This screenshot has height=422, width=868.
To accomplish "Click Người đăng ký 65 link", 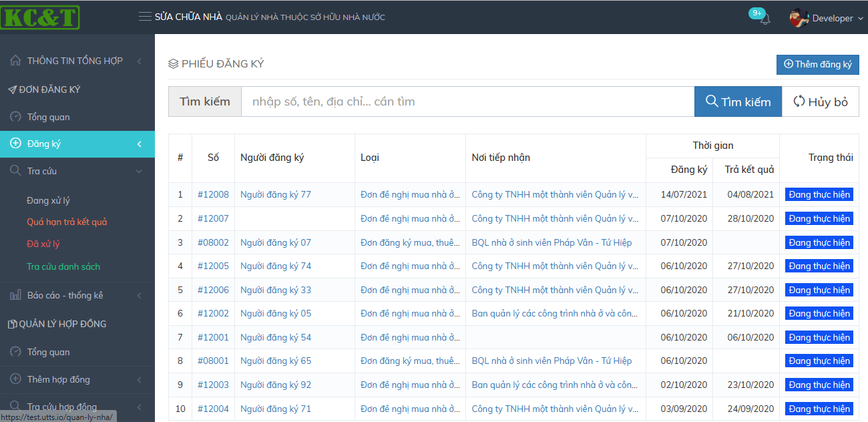I will click(x=276, y=361).
